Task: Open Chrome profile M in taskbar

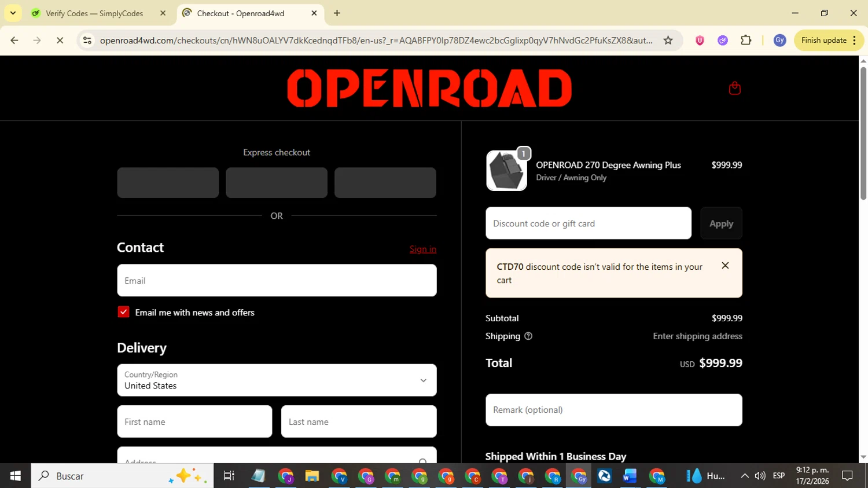Action: [657, 476]
